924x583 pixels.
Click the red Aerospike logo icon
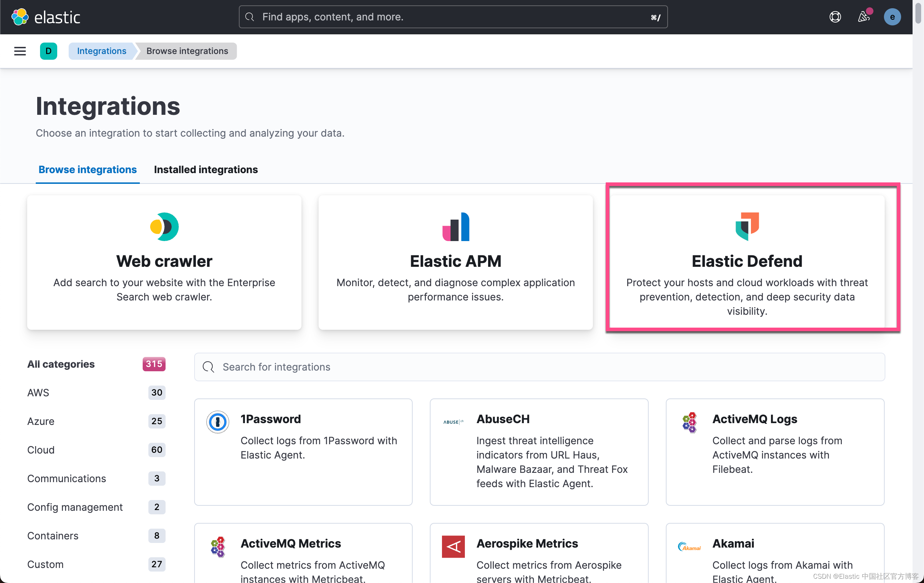pyautogui.click(x=453, y=547)
